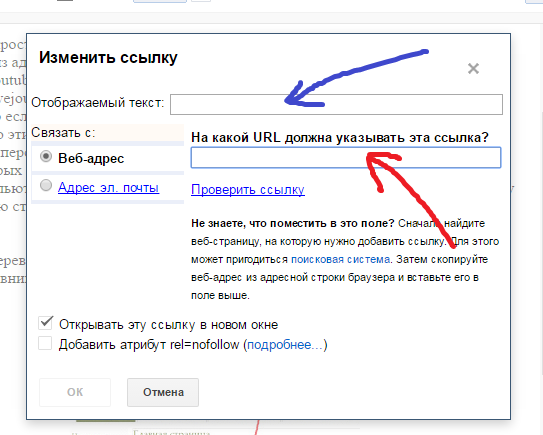Focus the URL input field
Image resolution: width=543 pixels, height=435 pixels.
(x=346, y=158)
